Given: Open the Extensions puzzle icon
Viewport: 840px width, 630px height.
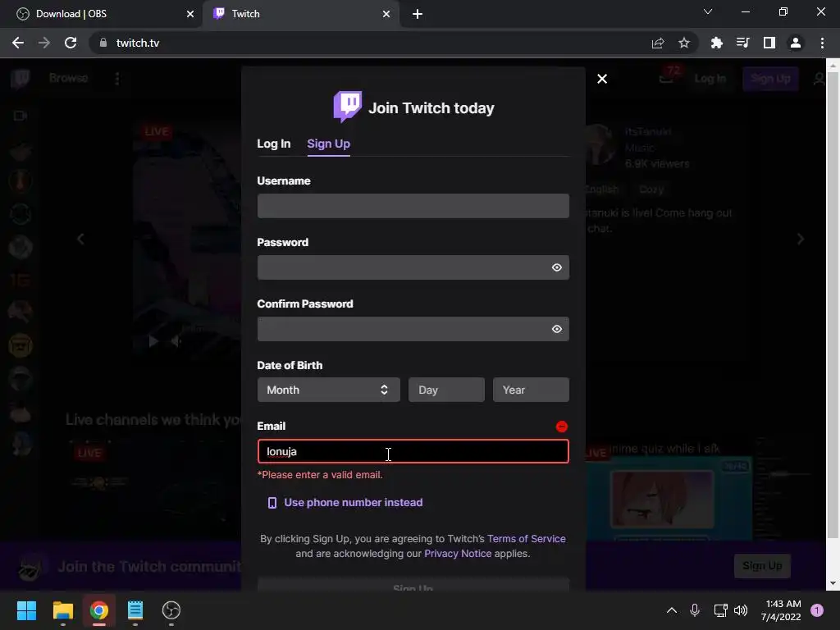Looking at the screenshot, I should [716, 43].
